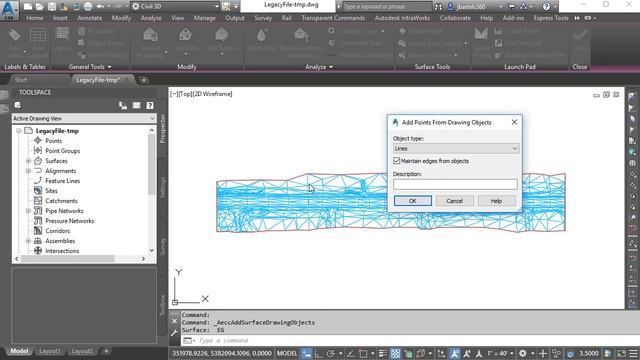Image resolution: width=640 pixels, height=360 pixels.
Task: Click the Toolspace panorama display icon
Action: (136, 105)
